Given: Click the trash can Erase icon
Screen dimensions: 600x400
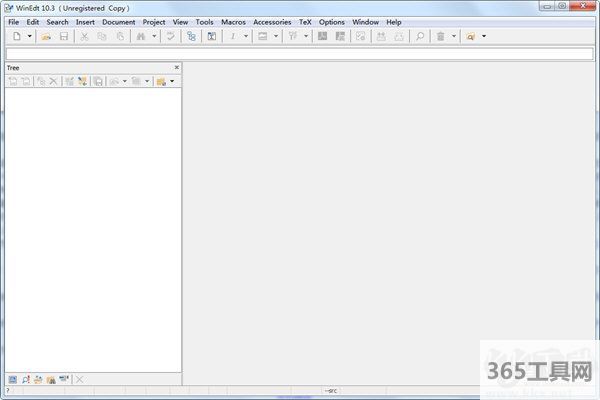Looking at the screenshot, I should coord(440,36).
